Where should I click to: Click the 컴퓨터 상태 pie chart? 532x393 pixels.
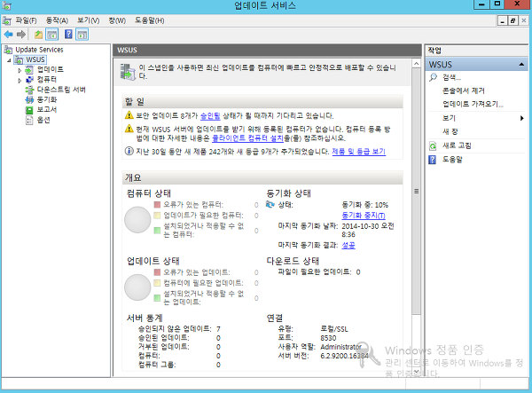click(137, 220)
